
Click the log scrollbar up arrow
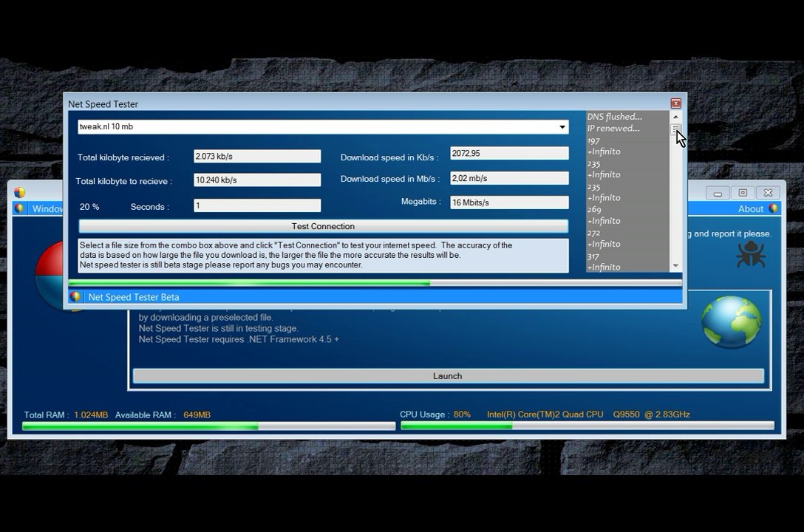coord(675,117)
